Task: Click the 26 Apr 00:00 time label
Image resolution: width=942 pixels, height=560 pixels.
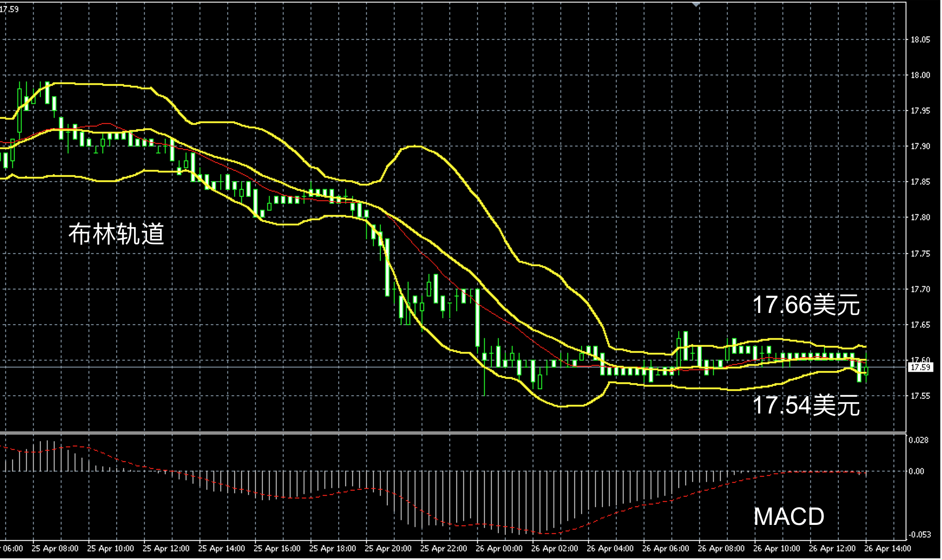Action: (x=499, y=549)
